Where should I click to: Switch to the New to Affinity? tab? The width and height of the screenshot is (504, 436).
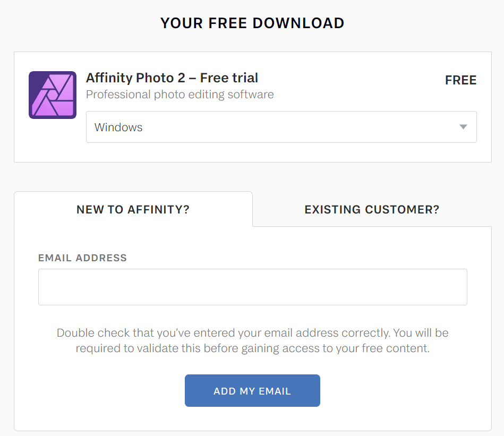(133, 209)
